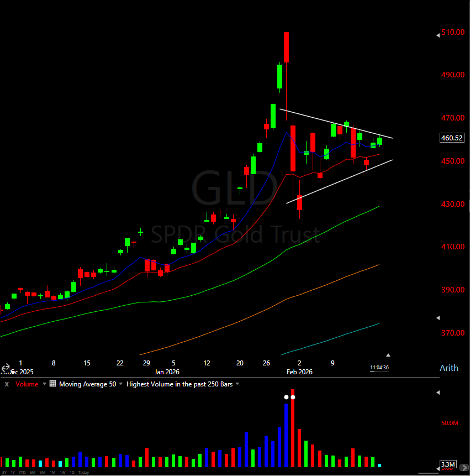Image resolution: width=470 pixels, height=476 pixels.
Task: Click the right white highest-volume dot marker
Action: [293, 397]
